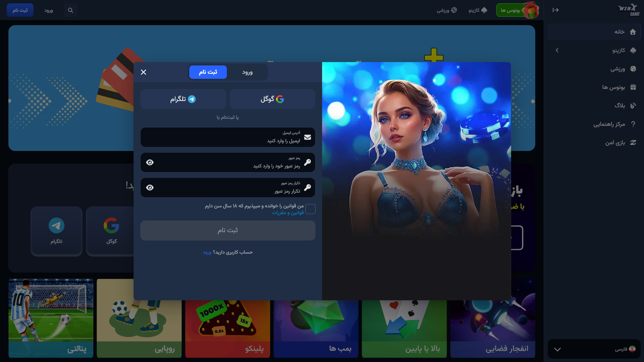Click the key icon in password field

(x=307, y=162)
